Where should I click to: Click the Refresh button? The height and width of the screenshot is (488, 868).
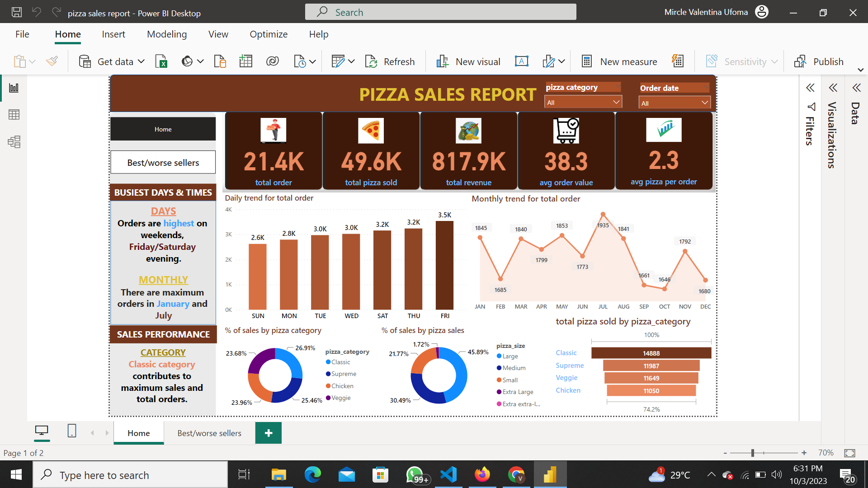[390, 61]
